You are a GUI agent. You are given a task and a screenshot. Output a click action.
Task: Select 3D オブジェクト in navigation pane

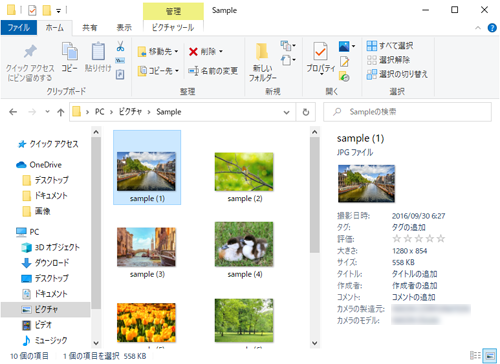[x=51, y=247]
